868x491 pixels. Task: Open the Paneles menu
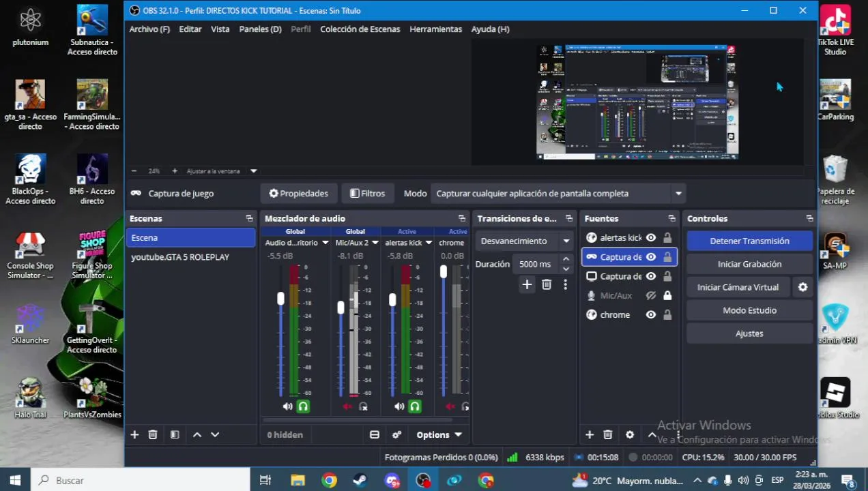click(260, 29)
